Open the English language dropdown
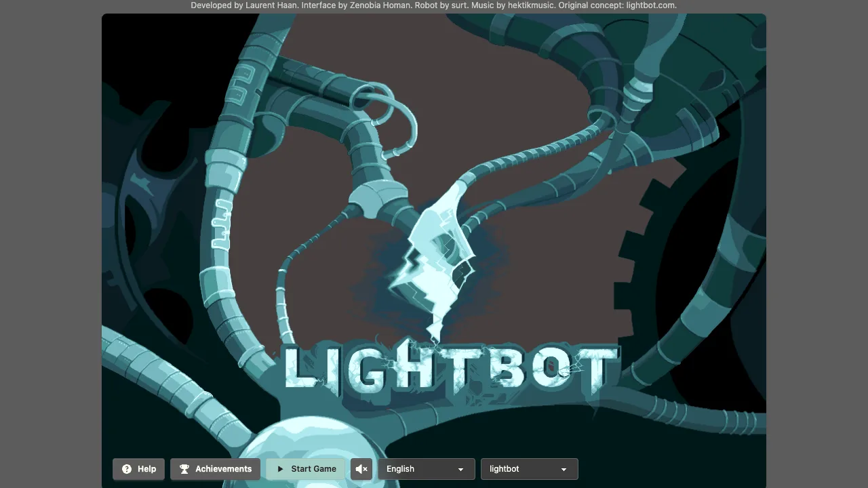Screen dimensions: 868x488 pos(426,469)
